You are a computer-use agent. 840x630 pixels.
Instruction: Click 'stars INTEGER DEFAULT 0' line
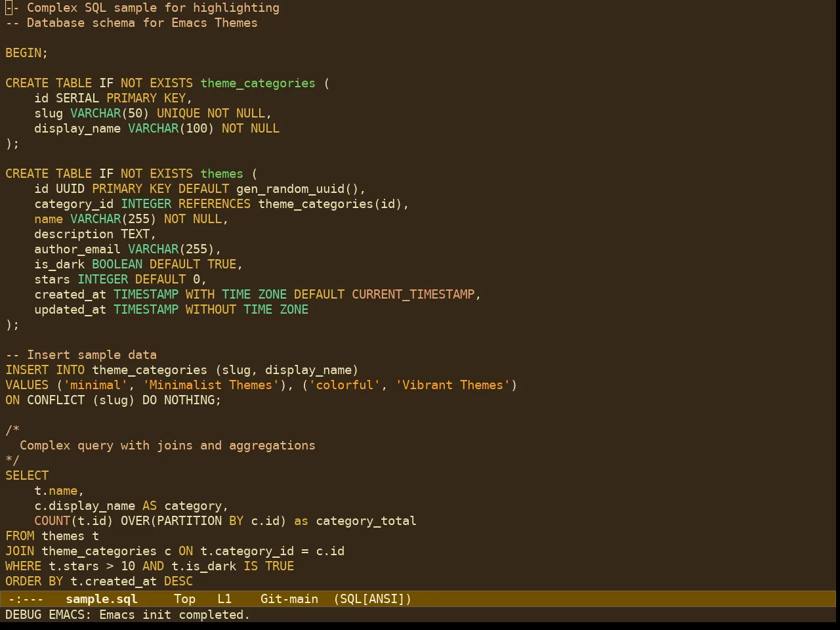click(120, 280)
